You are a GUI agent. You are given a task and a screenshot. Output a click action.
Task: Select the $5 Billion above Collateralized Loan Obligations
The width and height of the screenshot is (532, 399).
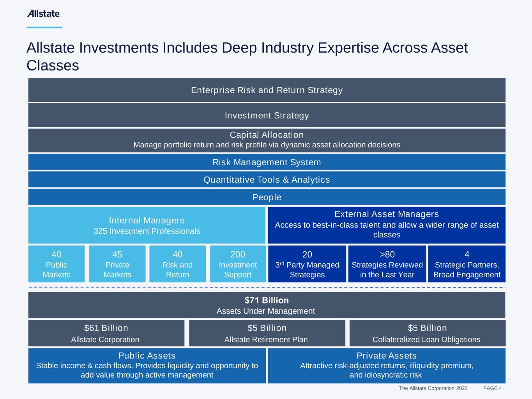coord(427,328)
